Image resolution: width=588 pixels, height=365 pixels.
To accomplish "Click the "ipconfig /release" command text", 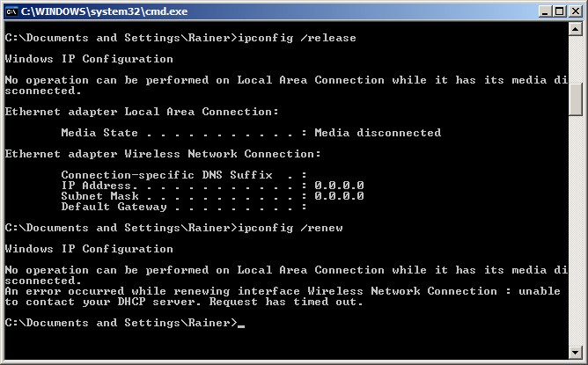I will point(297,38).
